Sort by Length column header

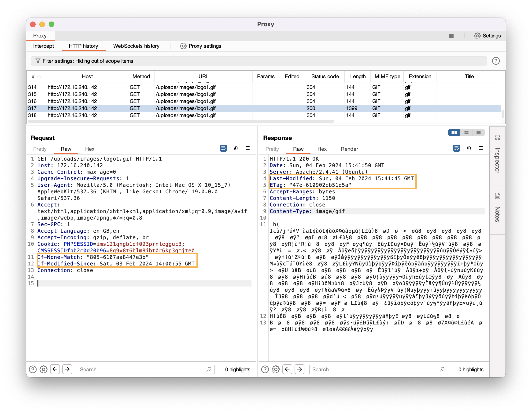click(x=358, y=77)
